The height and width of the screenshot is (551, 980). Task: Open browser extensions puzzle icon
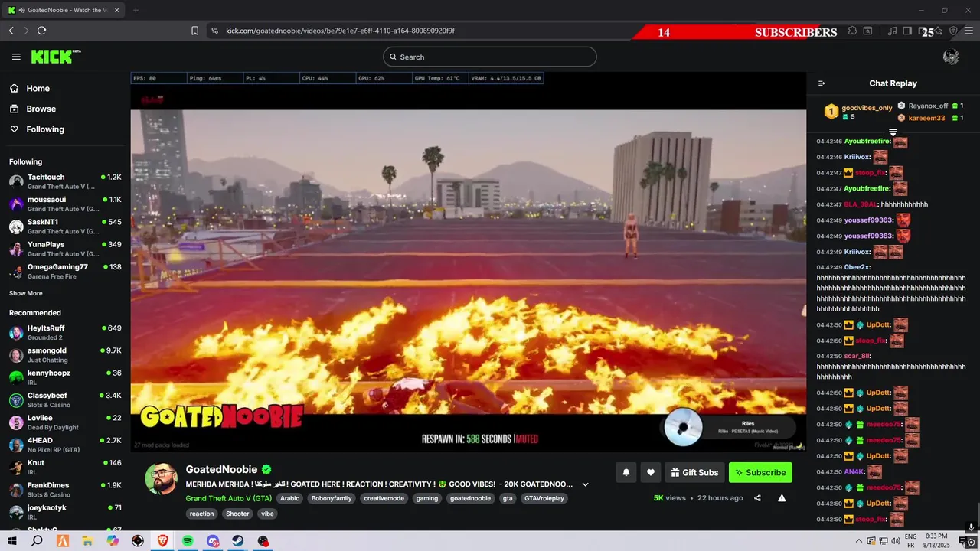coord(852,31)
